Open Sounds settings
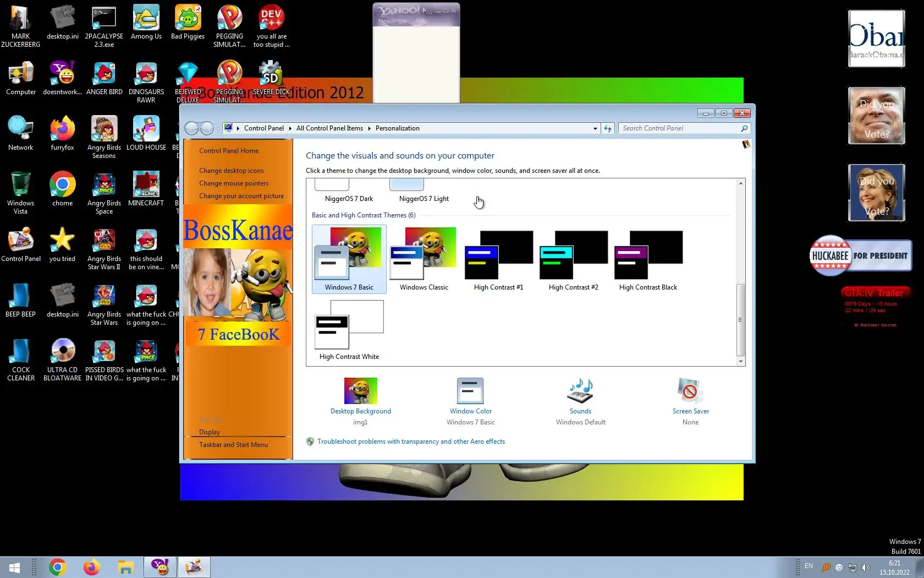This screenshot has height=578, width=924. (x=580, y=402)
